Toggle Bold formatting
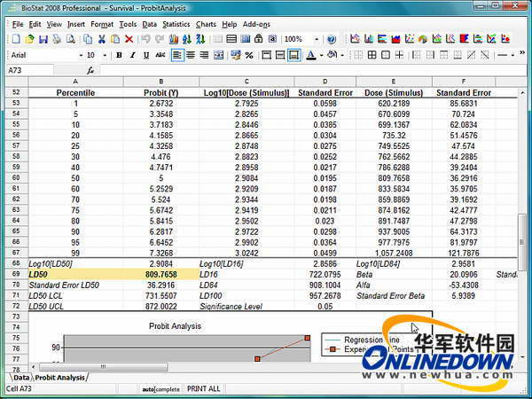The height and width of the screenshot is (399, 532). (x=119, y=55)
